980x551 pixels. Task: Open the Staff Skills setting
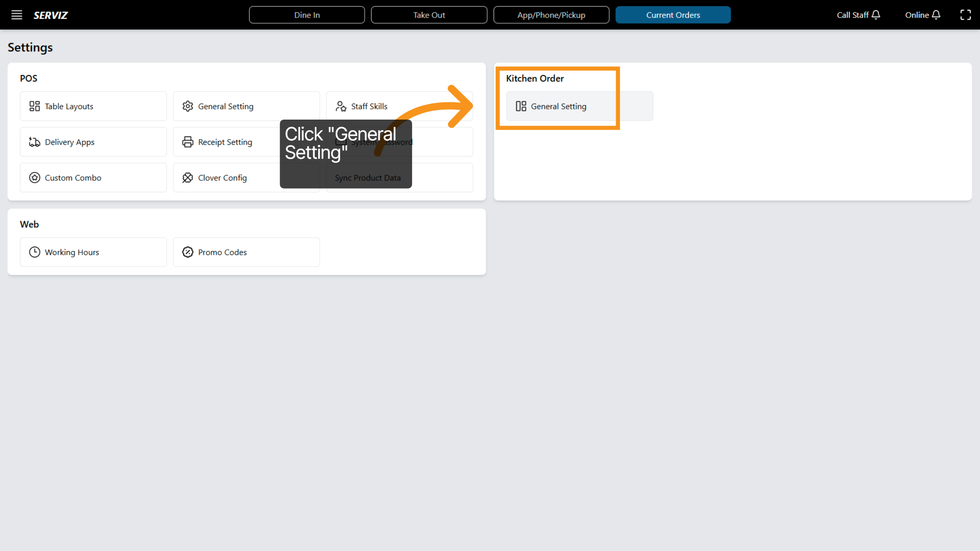(x=369, y=106)
